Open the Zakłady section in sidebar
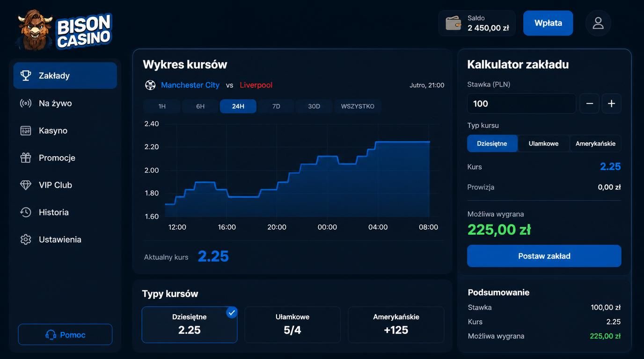The height and width of the screenshot is (359, 644). 65,75
